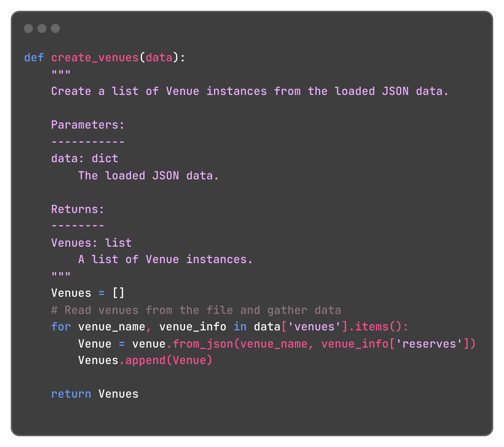Click the 'for' keyword
Viewport: 504px width, 447px height.
click(x=61, y=327)
